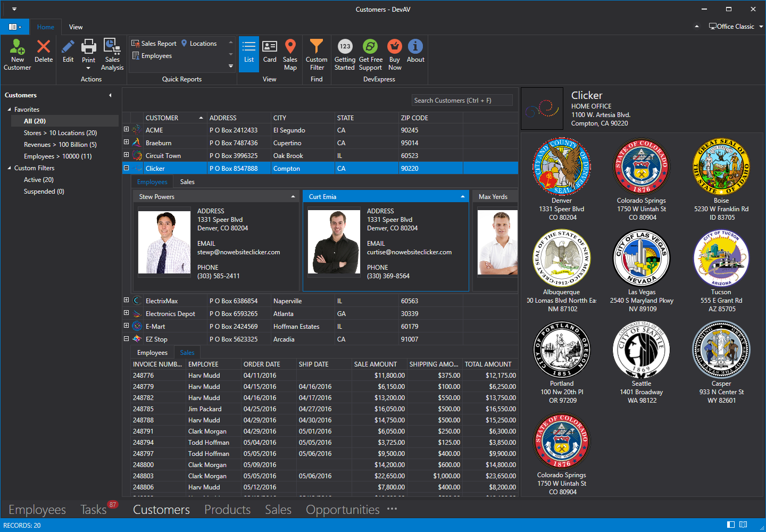Screen dimensions: 766x532
Task: Open the Print dropdown arrow
Action: tap(88, 68)
